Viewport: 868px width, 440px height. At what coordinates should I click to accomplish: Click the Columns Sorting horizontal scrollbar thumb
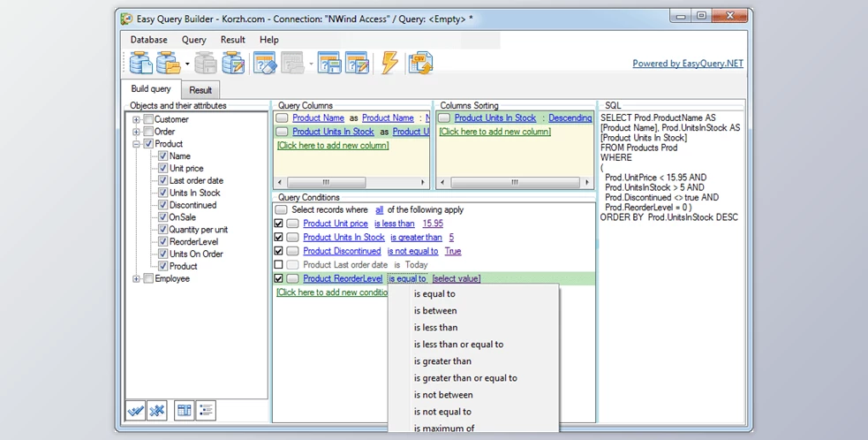coord(514,182)
